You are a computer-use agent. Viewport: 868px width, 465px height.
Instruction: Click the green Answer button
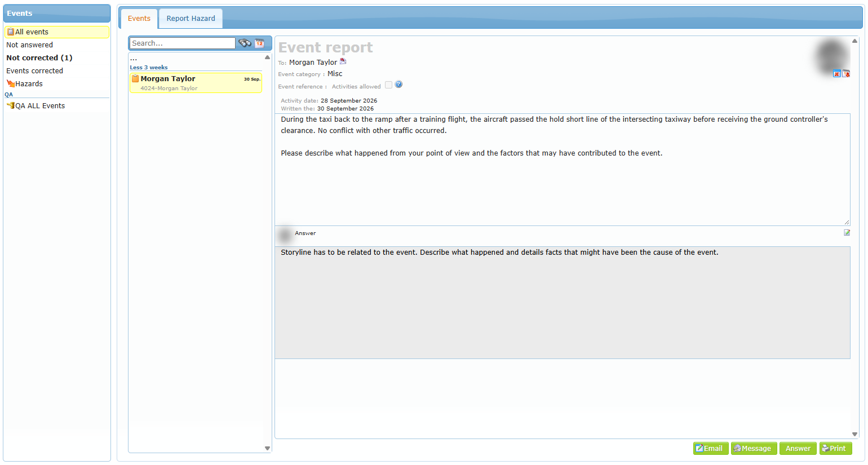798,449
